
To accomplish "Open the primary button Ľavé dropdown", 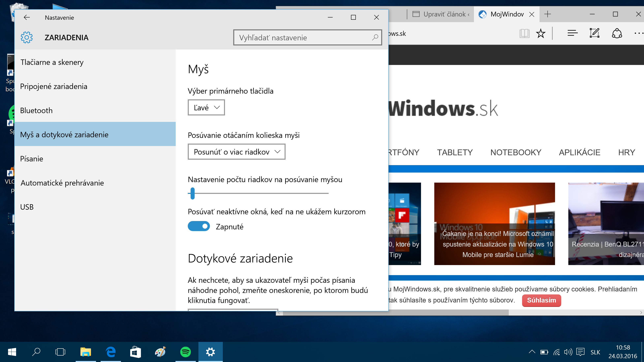I will click(206, 107).
